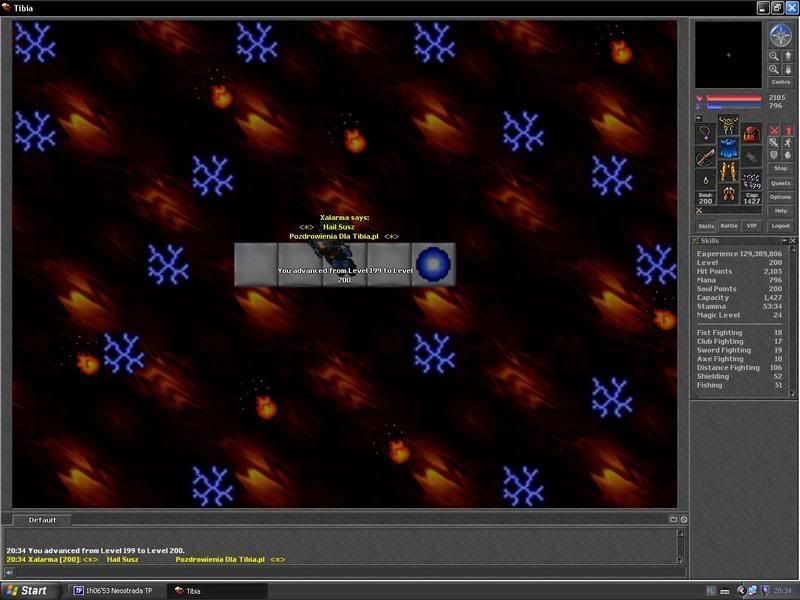Screen dimensions: 800x600
Task: Open the red backpack slot
Action: tap(752, 134)
